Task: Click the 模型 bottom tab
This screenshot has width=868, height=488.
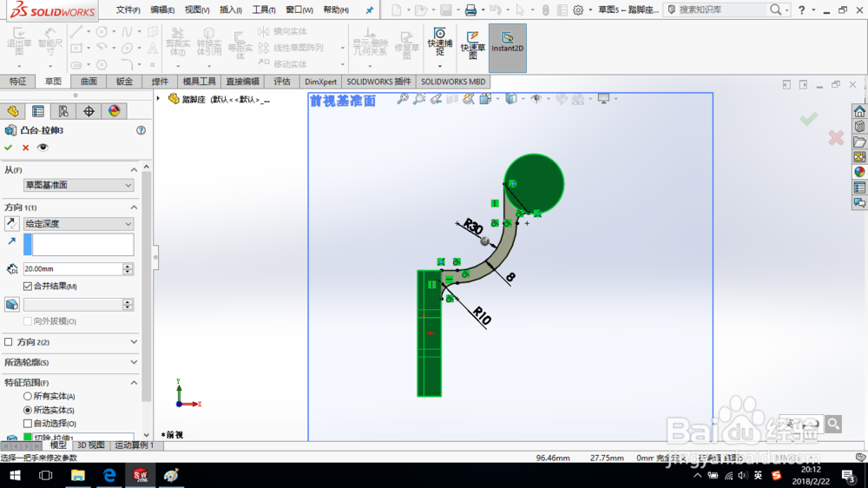Action: pyautogui.click(x=58, y=445)
